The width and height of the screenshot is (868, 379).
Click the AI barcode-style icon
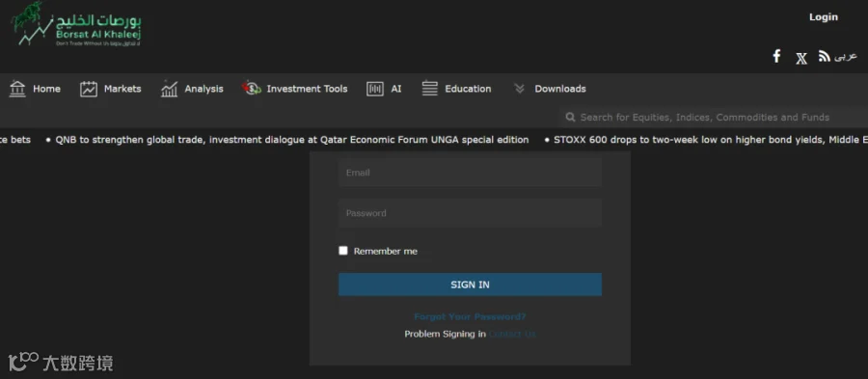(375, 89)
